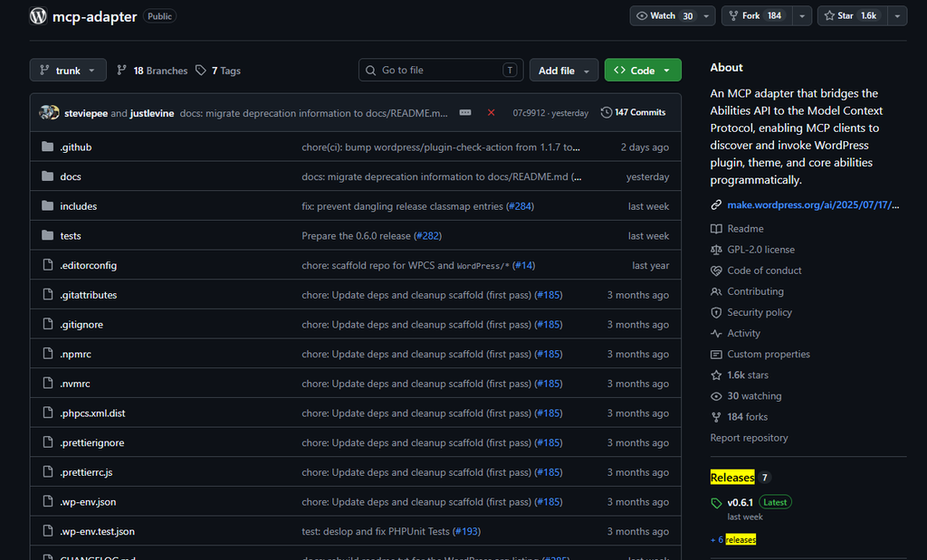The width and height of the screenshot is (927, 560).
Task: Click the includes folder icon
Action: coord(47,205)
